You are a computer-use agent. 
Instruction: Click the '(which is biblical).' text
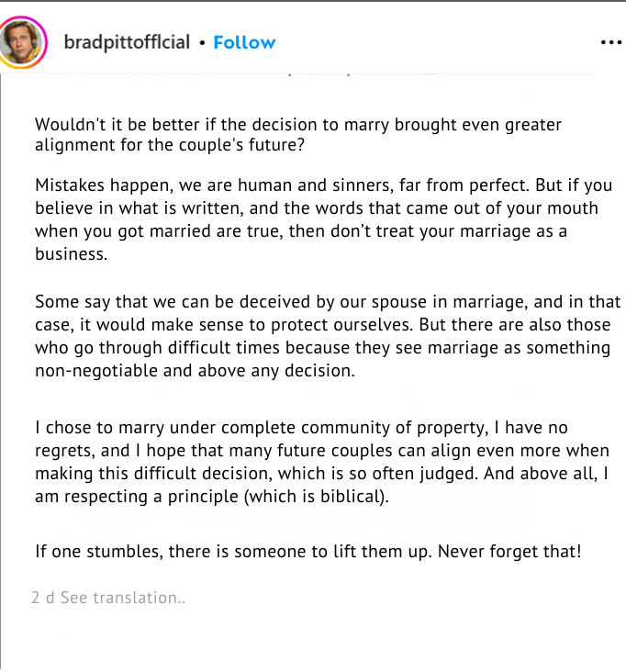317,497
